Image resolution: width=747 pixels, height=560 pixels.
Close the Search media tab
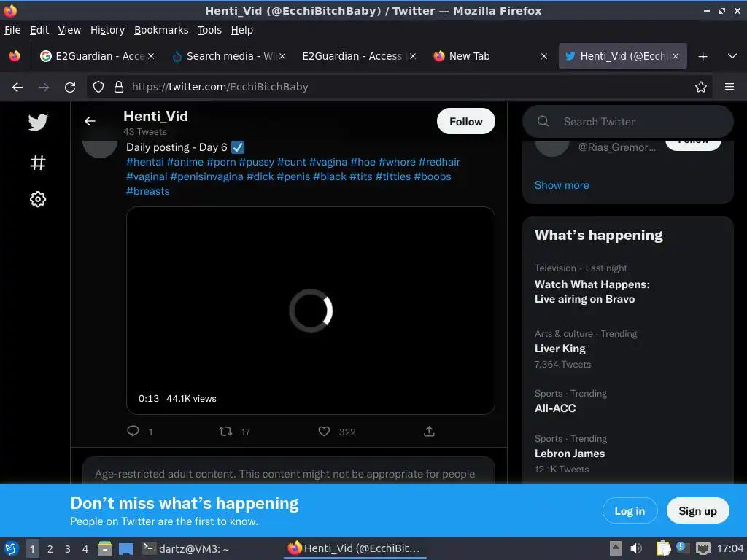click(x=282, y=56)
